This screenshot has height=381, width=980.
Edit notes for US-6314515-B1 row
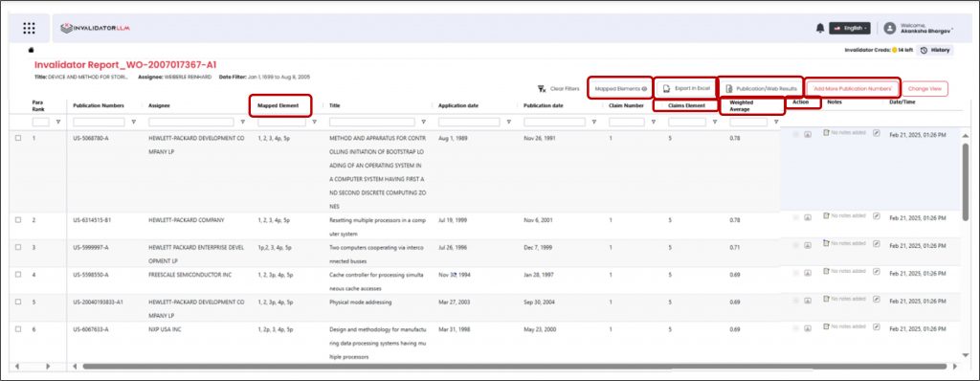877,216
